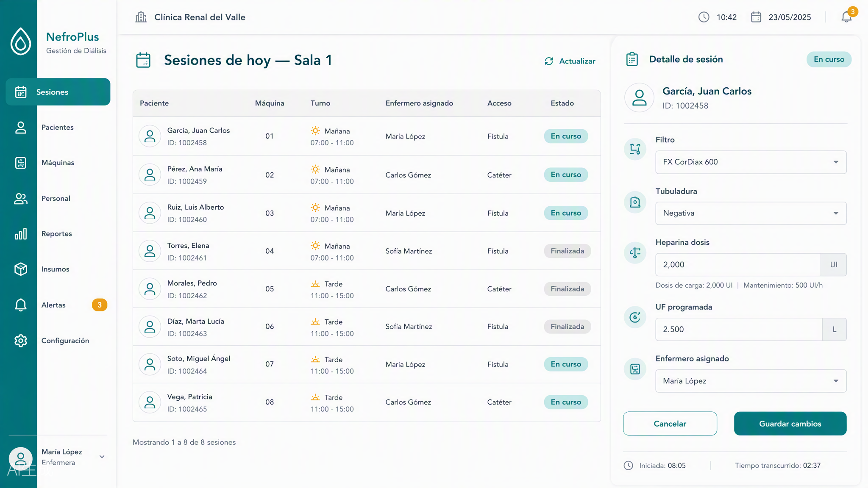
Task: Click the Estado column header
Action: [562, 103]
